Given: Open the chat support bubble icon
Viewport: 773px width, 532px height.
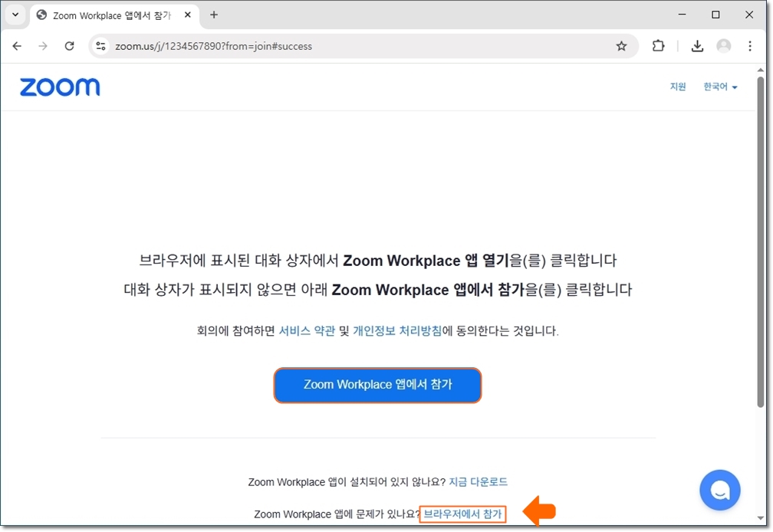Looking at the screenshot, I should (719, 490).
